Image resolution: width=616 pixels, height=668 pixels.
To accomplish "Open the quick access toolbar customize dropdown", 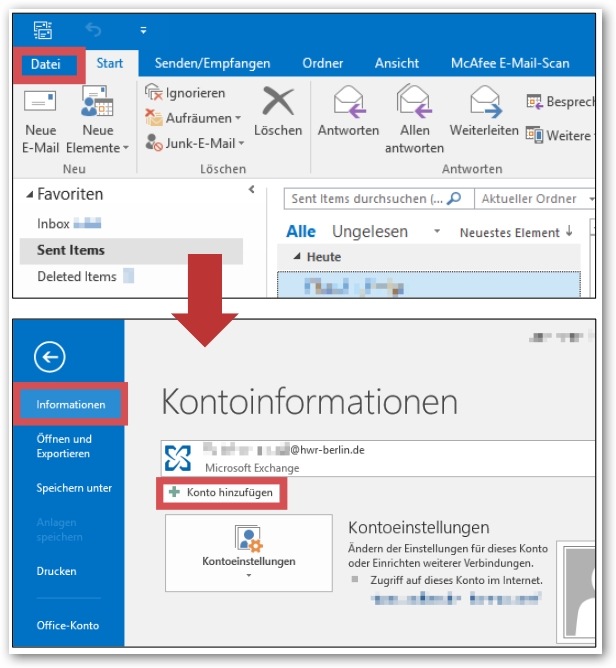I will click(x=144, y=30).
